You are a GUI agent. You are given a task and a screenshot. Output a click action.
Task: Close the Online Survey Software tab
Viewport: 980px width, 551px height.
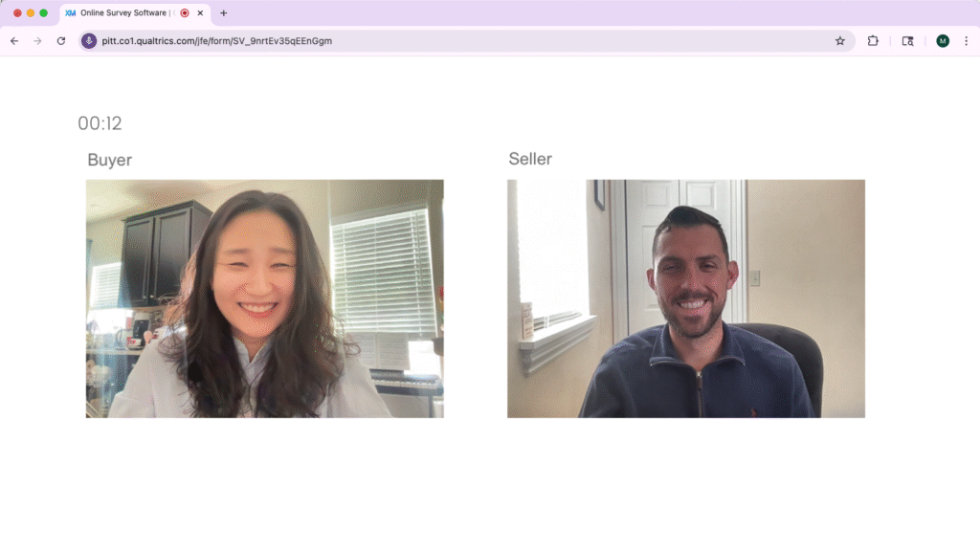pos(200,13)
